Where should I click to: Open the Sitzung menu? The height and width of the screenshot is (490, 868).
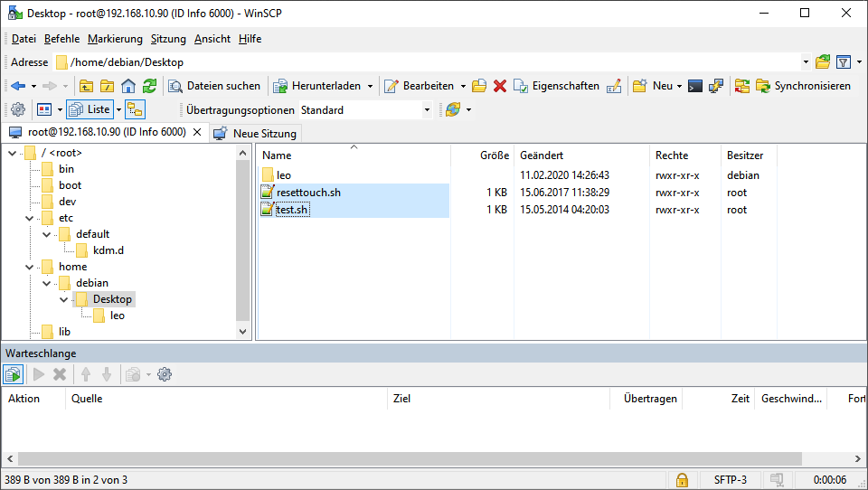click(x=168, y=39)
